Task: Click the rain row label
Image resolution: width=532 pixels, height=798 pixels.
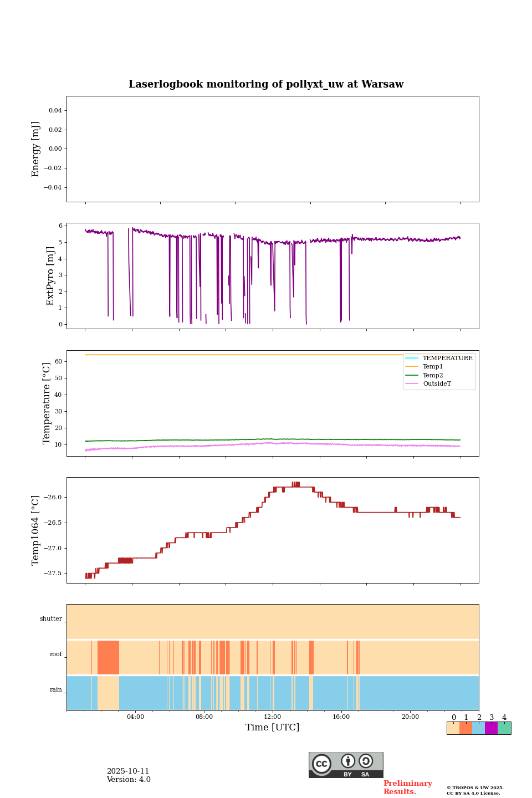Action: (x=56, y=690)
